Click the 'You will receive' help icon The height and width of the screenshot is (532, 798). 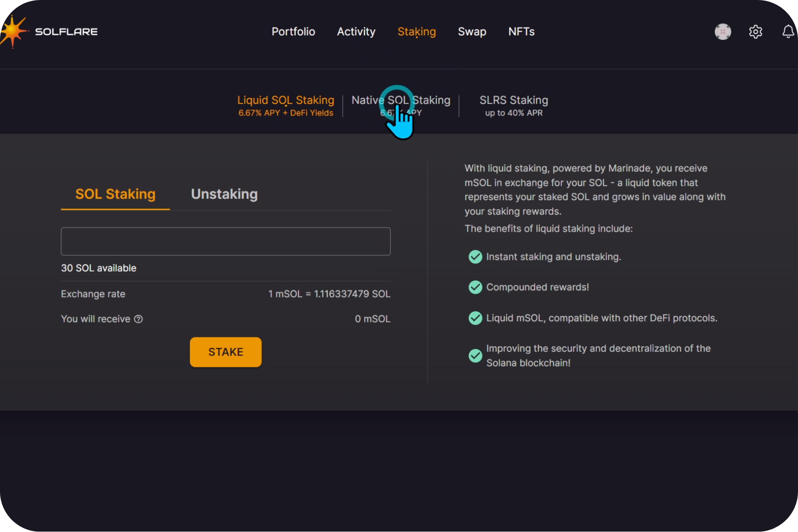(x=138, y=319)
